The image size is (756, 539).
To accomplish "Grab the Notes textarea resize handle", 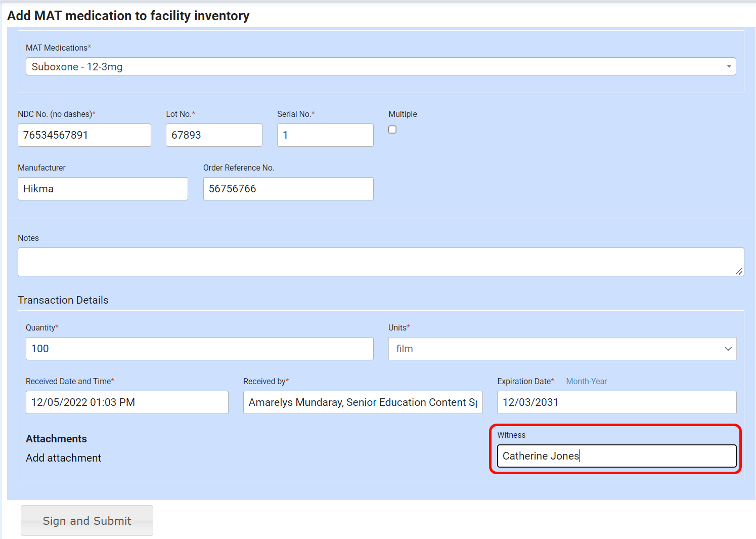I will (x=739, y=271).
